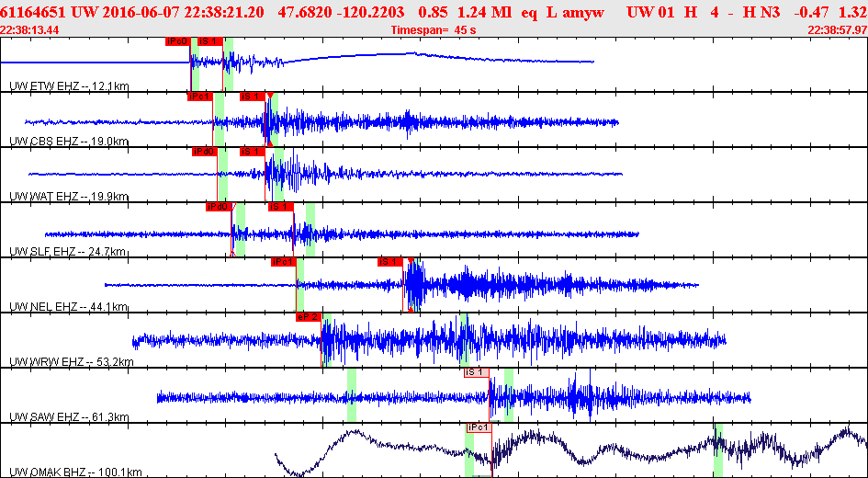Select the iPc0 pick flag on ETW trace
This screenshot has width=868, height=478.
(x=177, y=41)
